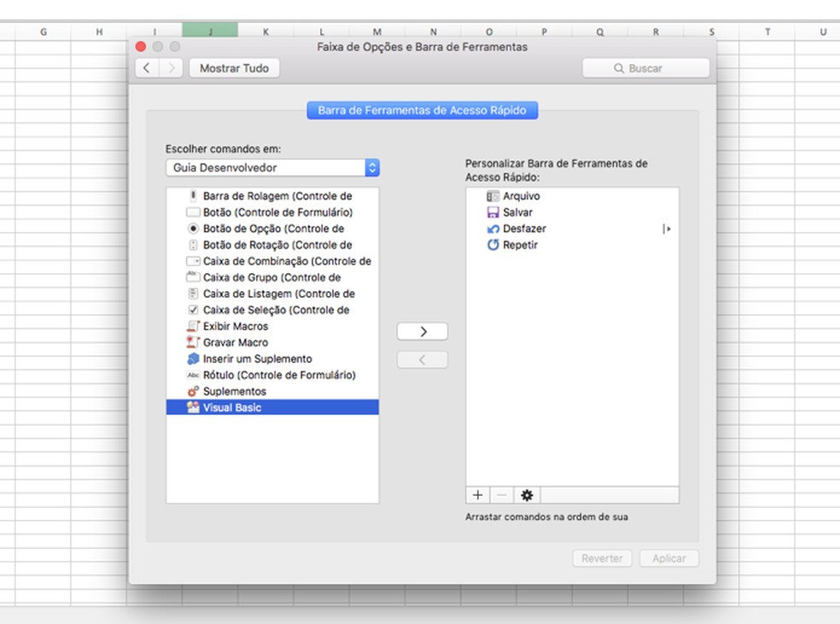The image size is (840, 624).
Task: Select the Rótulo (Controle de Formulário) icon
Action: point(193,375)
